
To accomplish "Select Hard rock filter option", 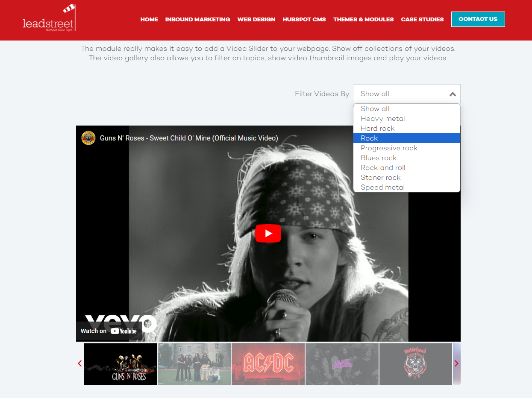I will (x=407, y=129).
